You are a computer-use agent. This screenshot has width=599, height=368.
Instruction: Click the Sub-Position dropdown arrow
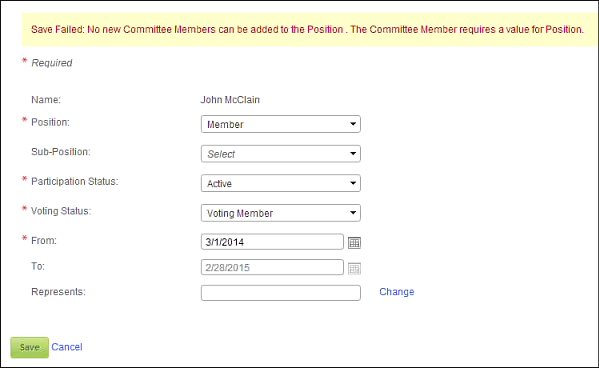[353, 154]
